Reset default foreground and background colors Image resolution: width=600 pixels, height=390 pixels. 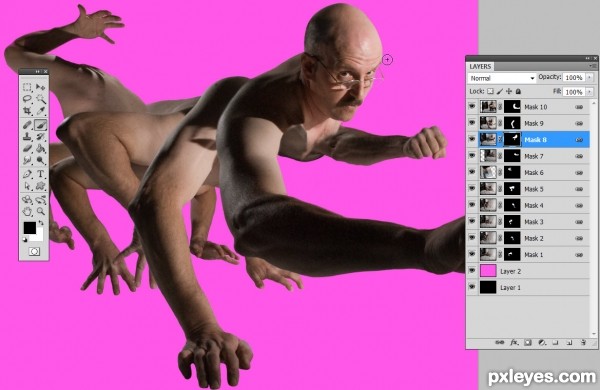[x=26, y=240]
